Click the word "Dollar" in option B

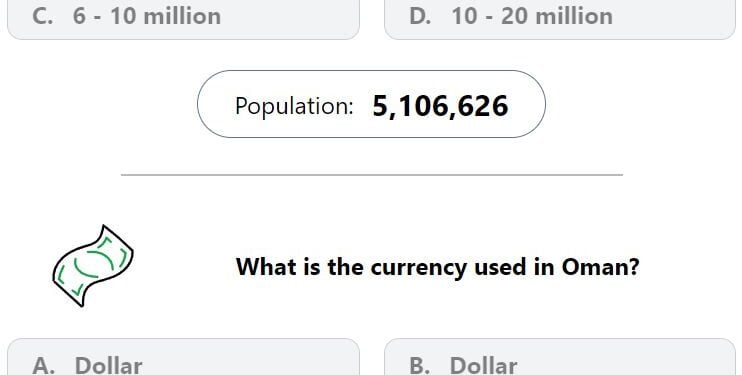coord(483,366)
